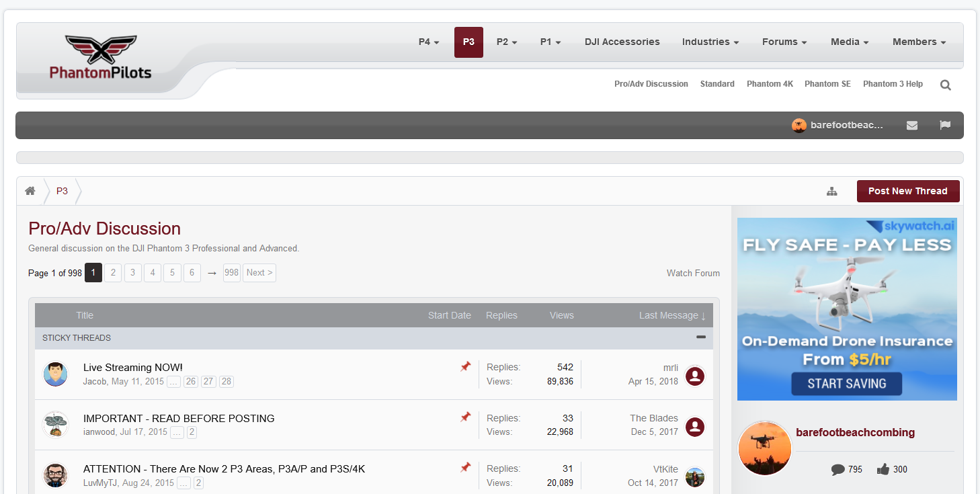Click mrli's last poster avatar
The image size is (980, 494).
point(695,376)
